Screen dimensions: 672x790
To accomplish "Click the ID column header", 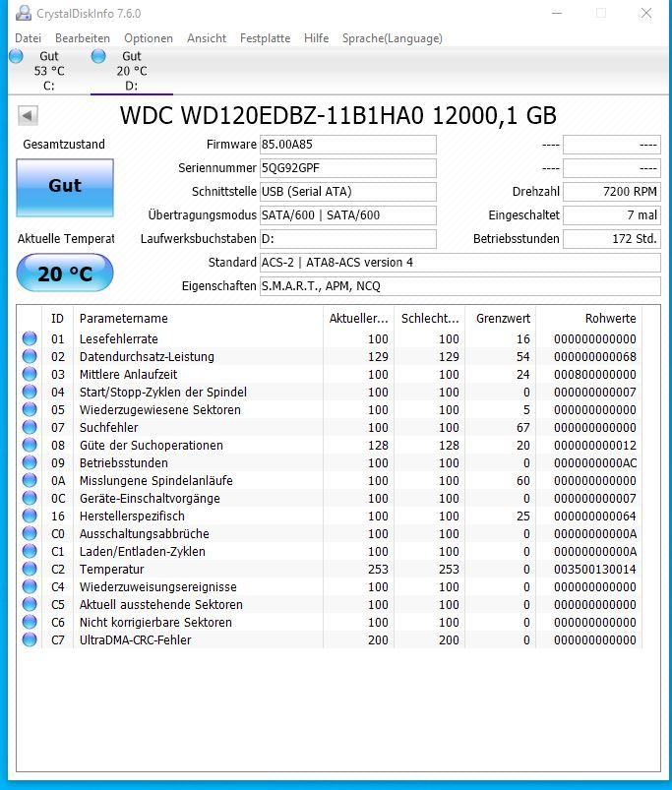I will 57,319.
